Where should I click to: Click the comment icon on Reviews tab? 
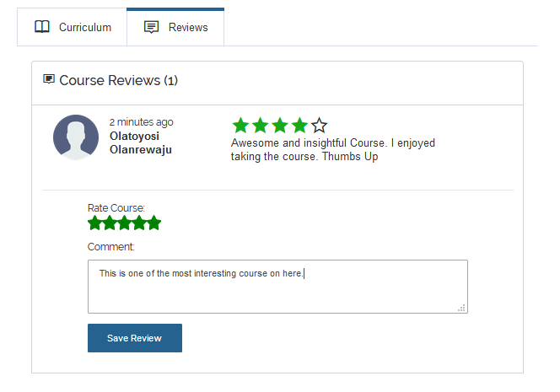point(151,27)
